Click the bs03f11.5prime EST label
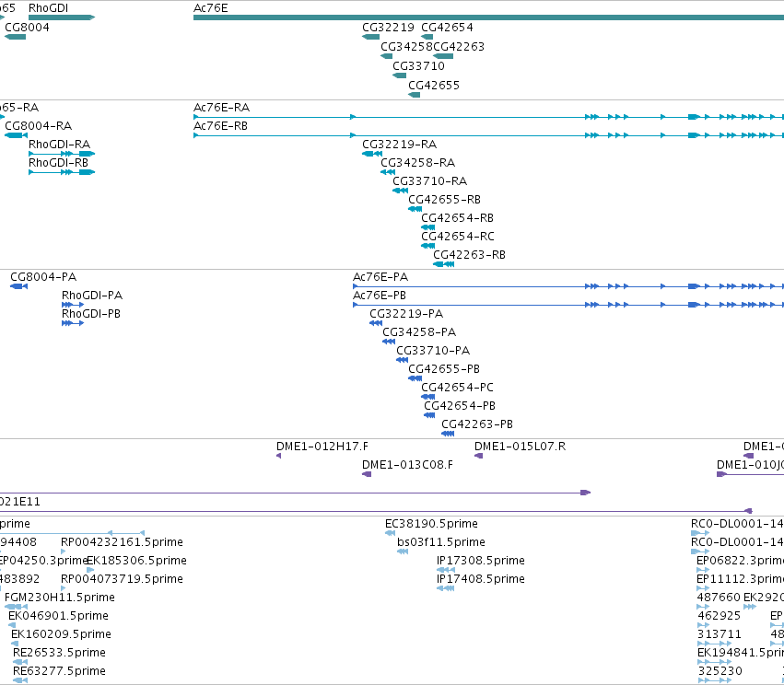Image resolution: width=784 pixels, height=685 pixels. tap(441, 542)
